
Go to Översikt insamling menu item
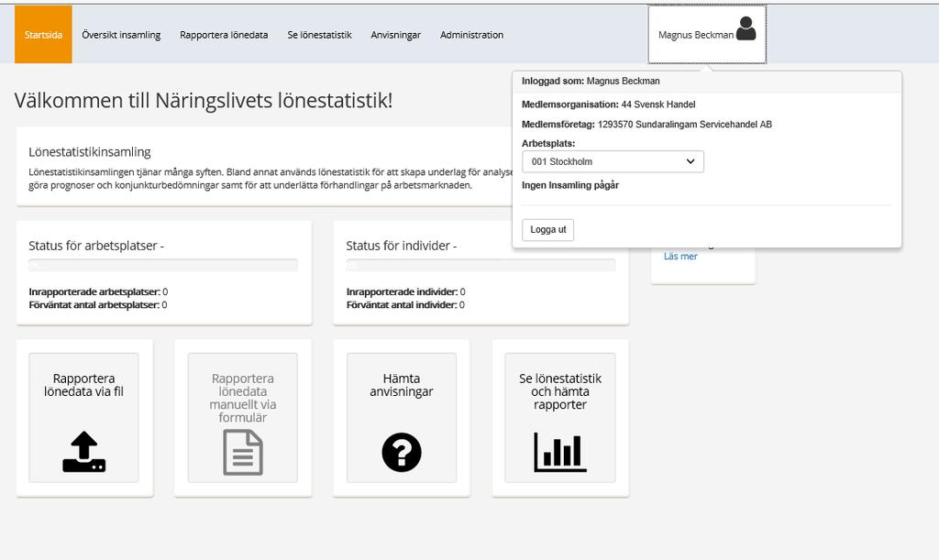[x=121, y=35]
